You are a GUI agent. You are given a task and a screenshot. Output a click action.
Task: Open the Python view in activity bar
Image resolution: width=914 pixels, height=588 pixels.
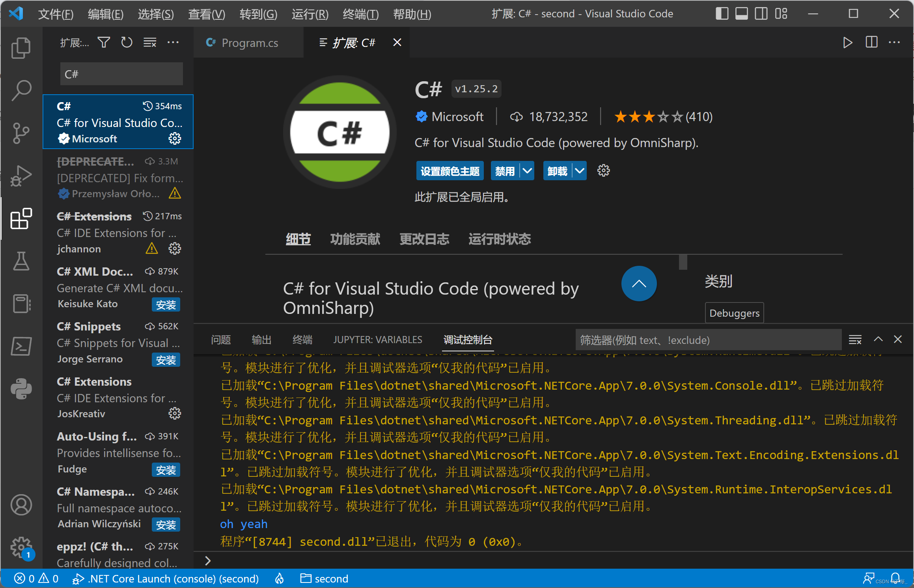coord(21,389)
